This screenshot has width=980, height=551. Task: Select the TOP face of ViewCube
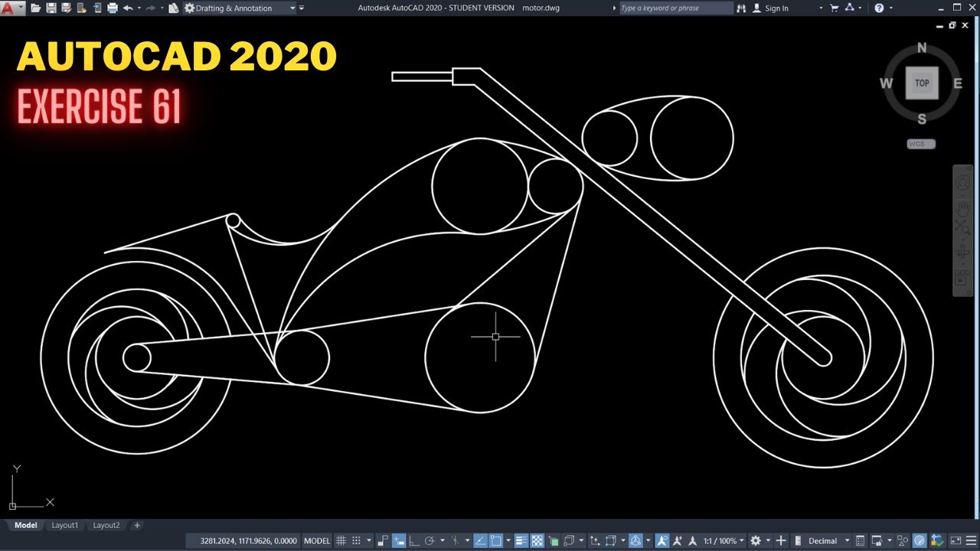coord(922,83)
